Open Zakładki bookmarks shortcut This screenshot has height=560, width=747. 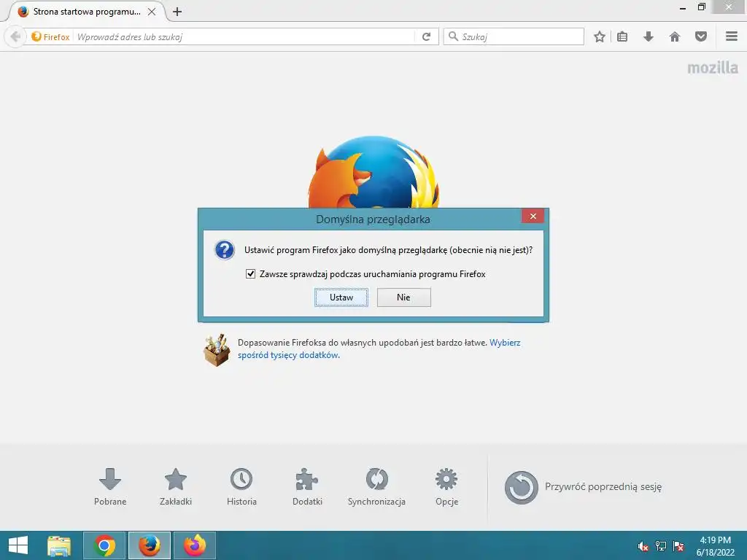pyautogui.click(x=176, y=486)
